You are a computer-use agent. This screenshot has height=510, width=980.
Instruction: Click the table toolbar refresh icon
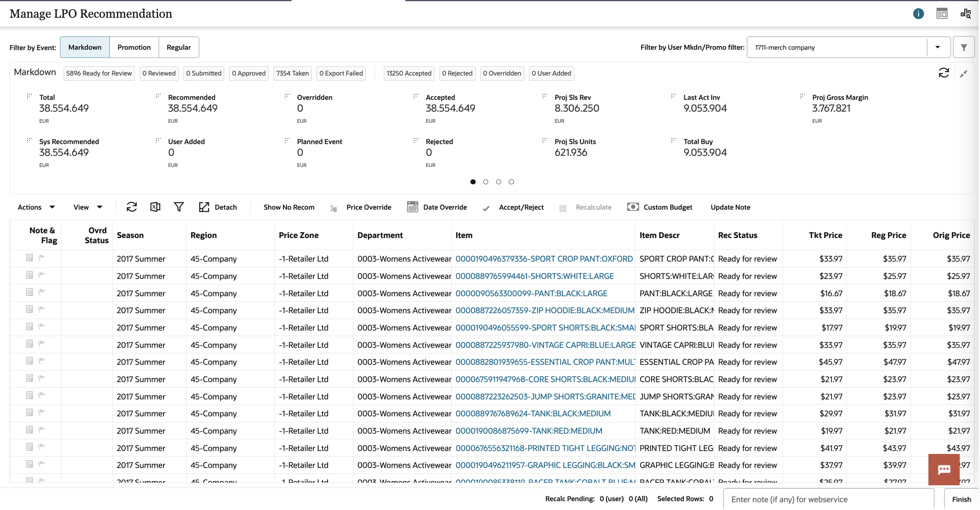132,207
